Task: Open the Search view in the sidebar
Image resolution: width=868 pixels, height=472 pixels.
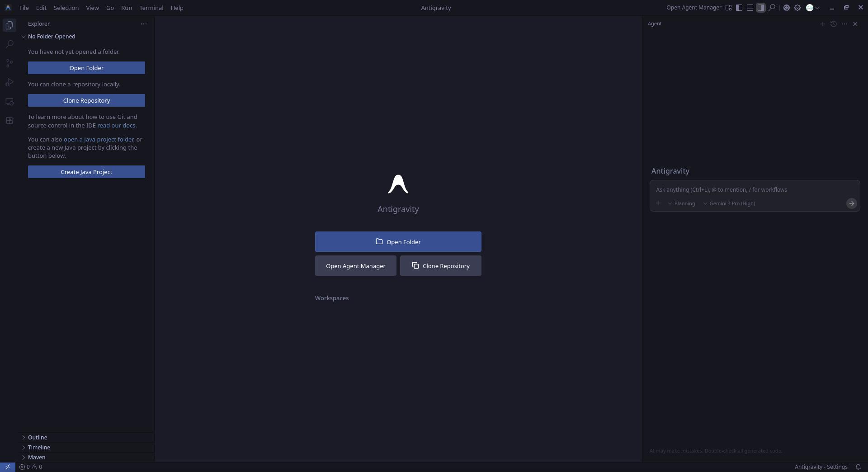Action: click(9, 44)
